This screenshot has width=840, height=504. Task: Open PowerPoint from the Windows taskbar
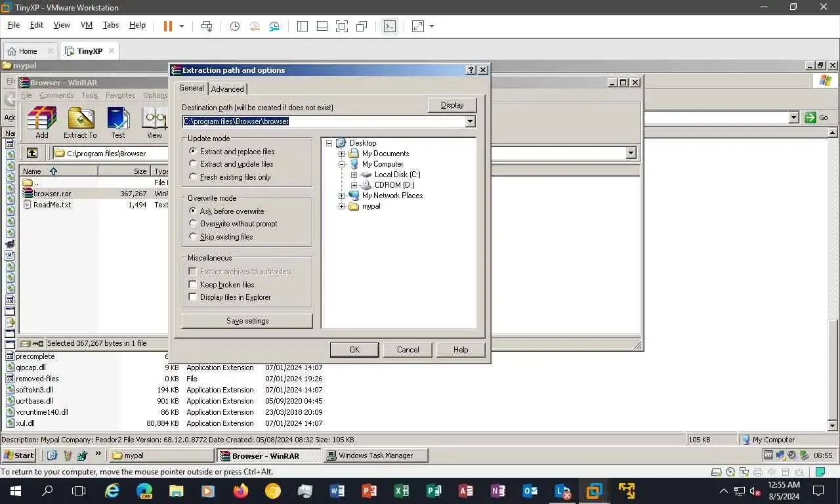(x=369, y=490)
